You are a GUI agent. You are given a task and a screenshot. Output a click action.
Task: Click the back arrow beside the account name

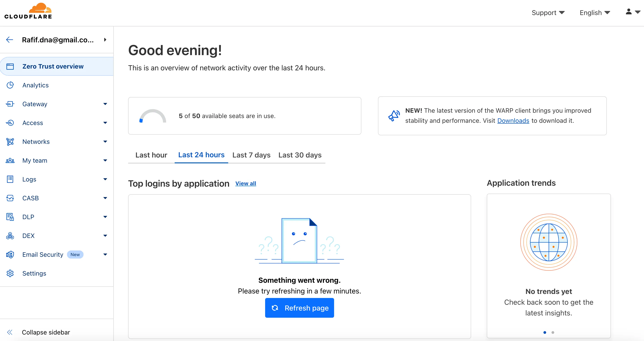point(9,40)
